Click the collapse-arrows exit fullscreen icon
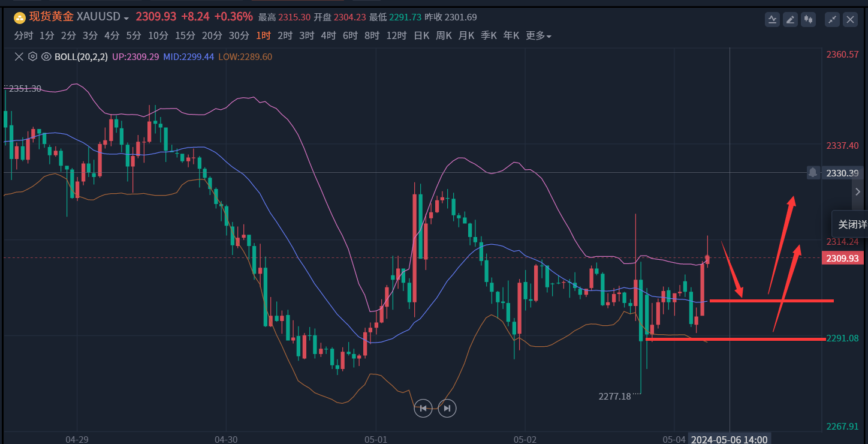The width and height of the screenshot is (868, 444). tap(832, 19)
